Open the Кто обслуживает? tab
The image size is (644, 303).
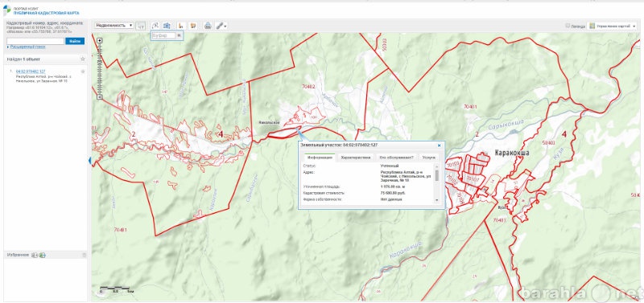coord(397,157)
